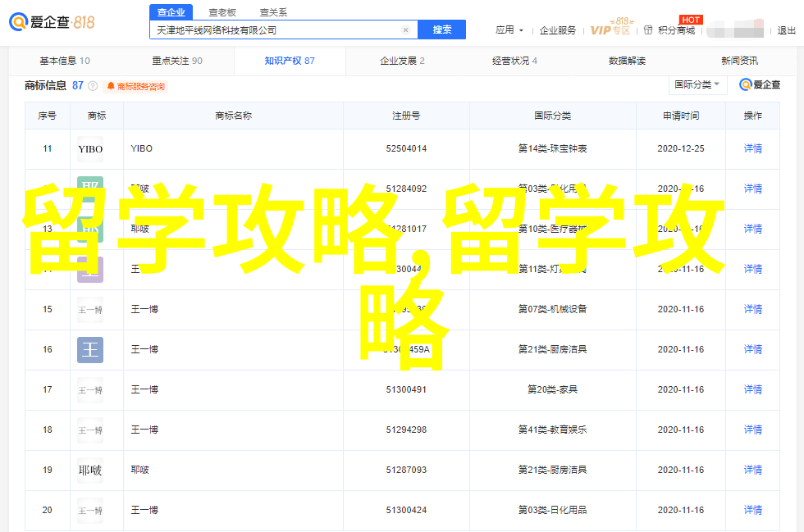Image resolution: width=804 pixels, height=532 pixels.
Task: Click the trademark thumbnail in row 18
Action: pyautogui.click(x=90, y=430)
